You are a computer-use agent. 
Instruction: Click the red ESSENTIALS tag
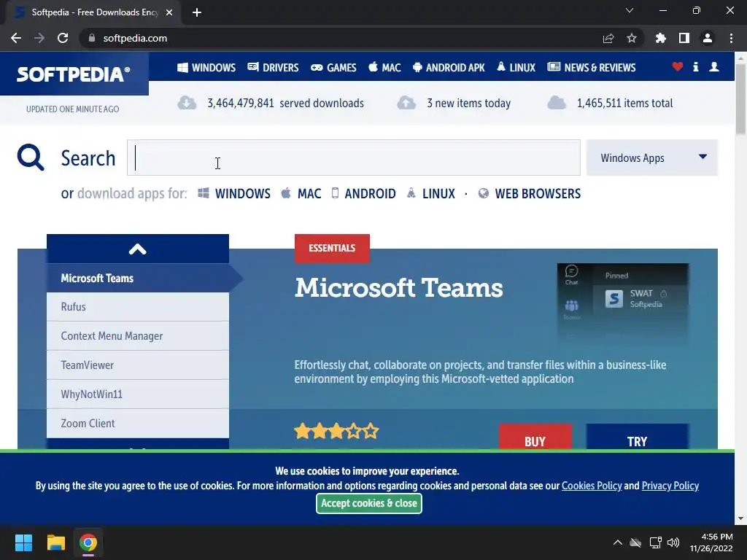tap(332, 248)
